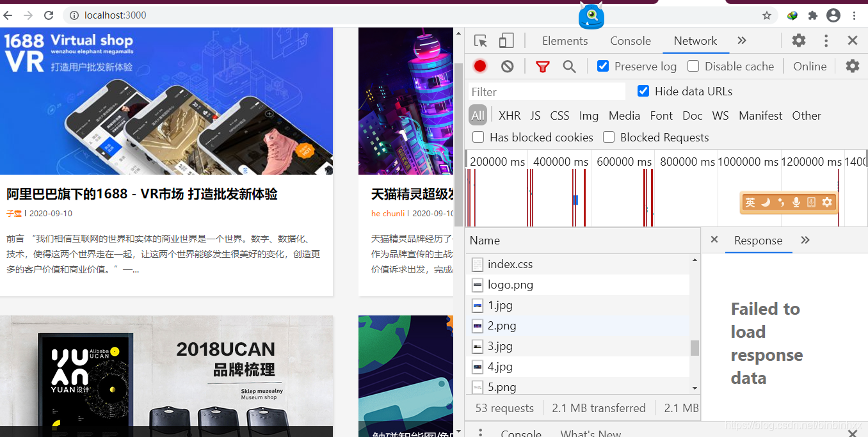Focus the network Filter input field
868x437 pixels.
point(547,91)
